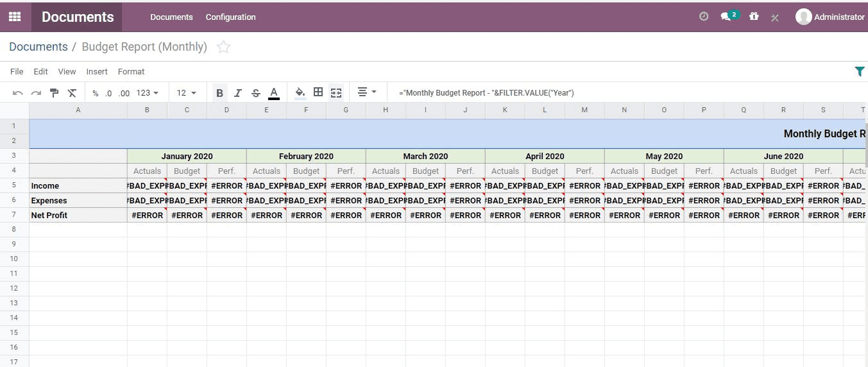The image size is (868, 367).
Task: Open the font size 12 dropdown
Action: coord(187,93)
